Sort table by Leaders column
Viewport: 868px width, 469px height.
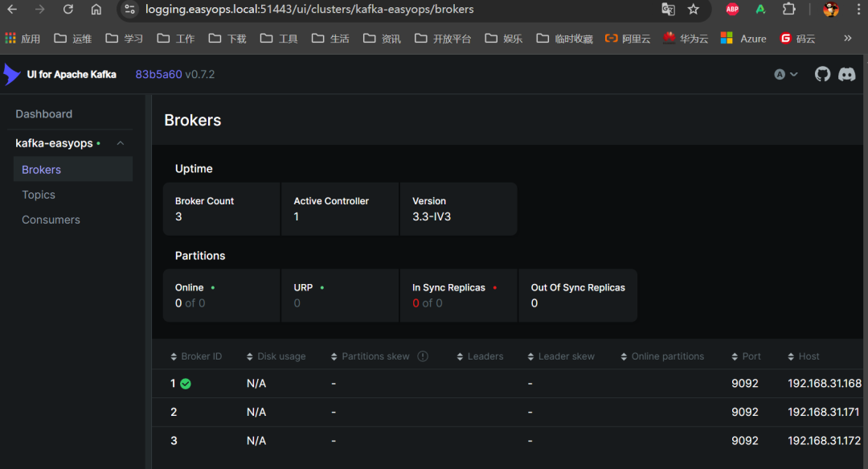coord(480,356)
